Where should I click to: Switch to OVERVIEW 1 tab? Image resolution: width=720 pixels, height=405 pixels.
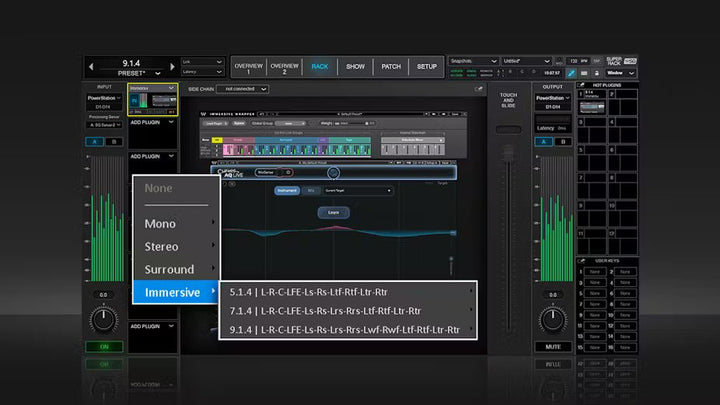coord(248,67)
